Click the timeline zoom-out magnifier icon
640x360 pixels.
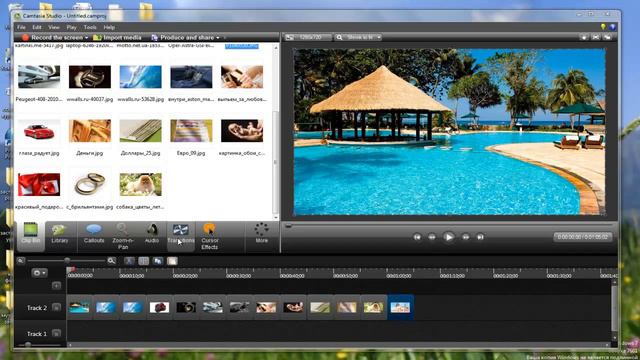21,260
